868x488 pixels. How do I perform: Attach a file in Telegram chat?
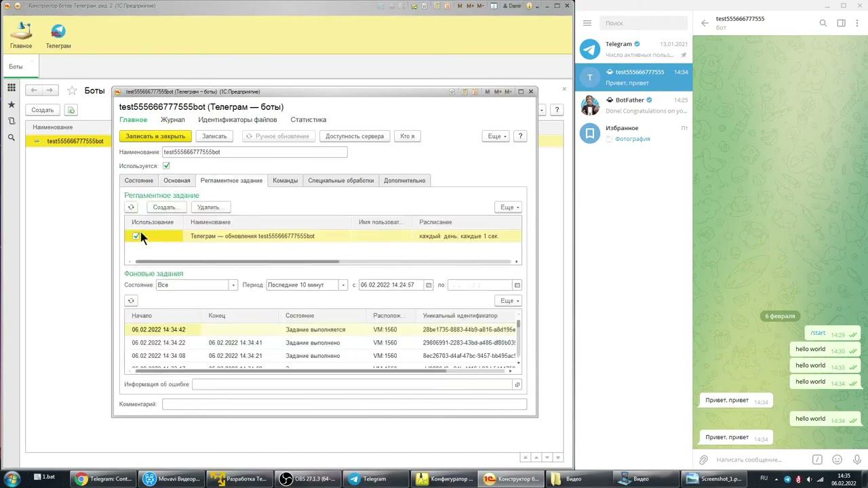(x=704, y=460)
